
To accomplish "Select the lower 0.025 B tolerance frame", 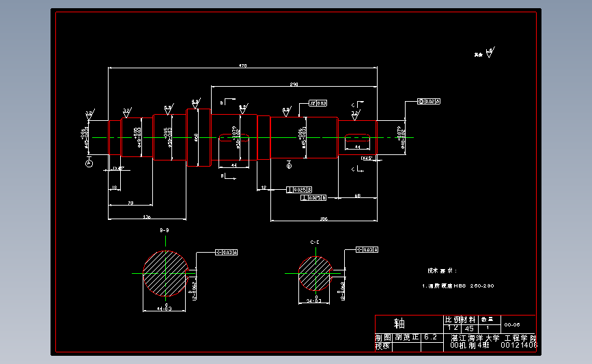I will [x=313, y=197].
